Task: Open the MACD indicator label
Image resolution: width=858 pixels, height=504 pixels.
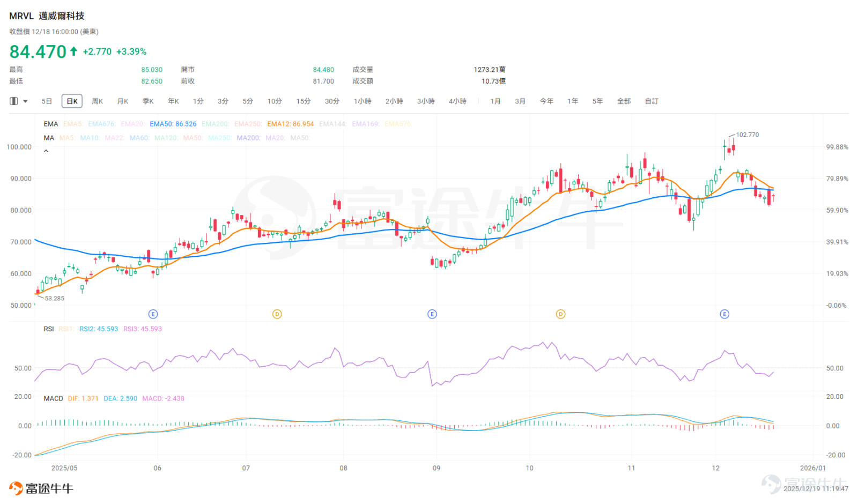Action: click(x=53, y=399)
